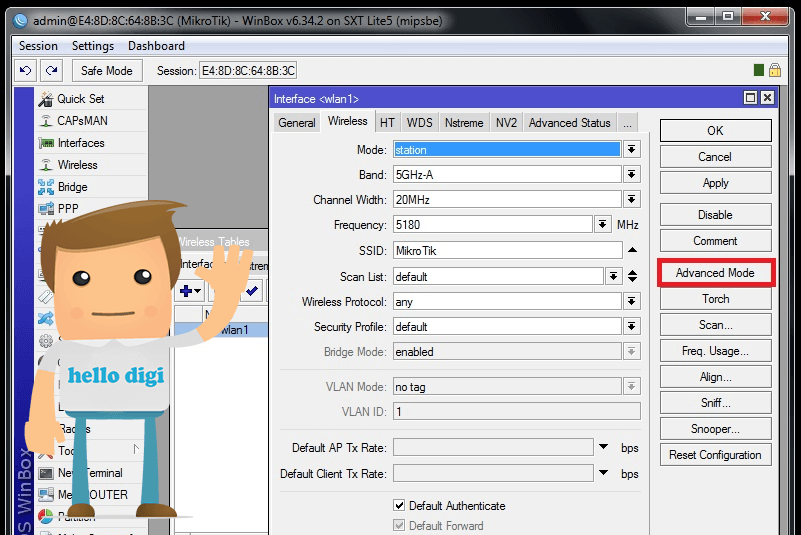Screen dimensions: 801x535
Task: Switch to the Nstreme tab
Action: tap(464, 123)
